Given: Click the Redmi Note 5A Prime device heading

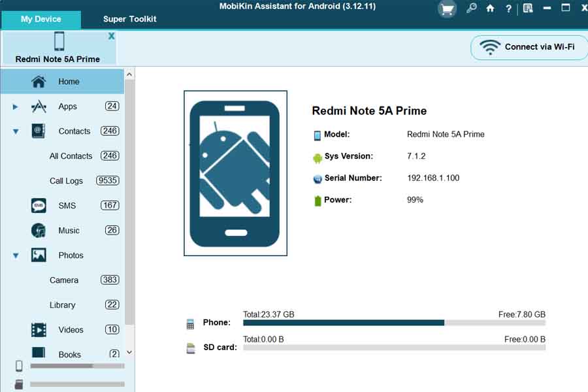Looking at the screenshot, I should 369,111.
